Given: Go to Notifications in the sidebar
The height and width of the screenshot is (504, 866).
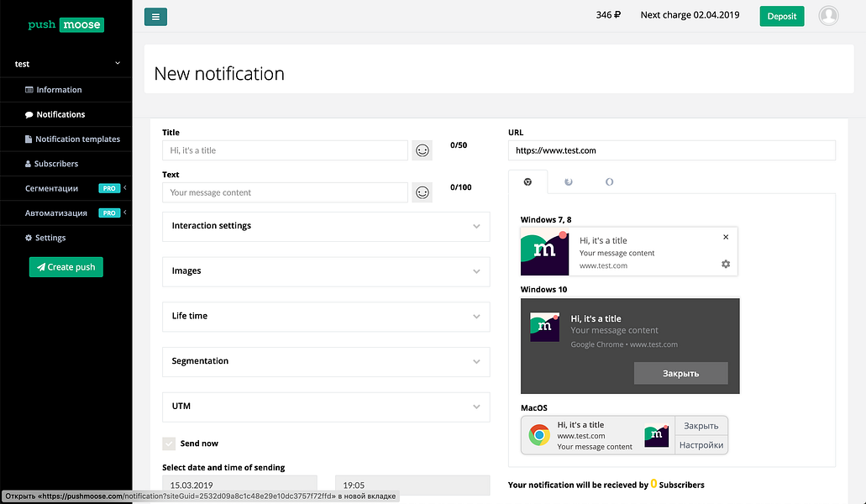Looking at the screenshot, I should click(66, 114).
